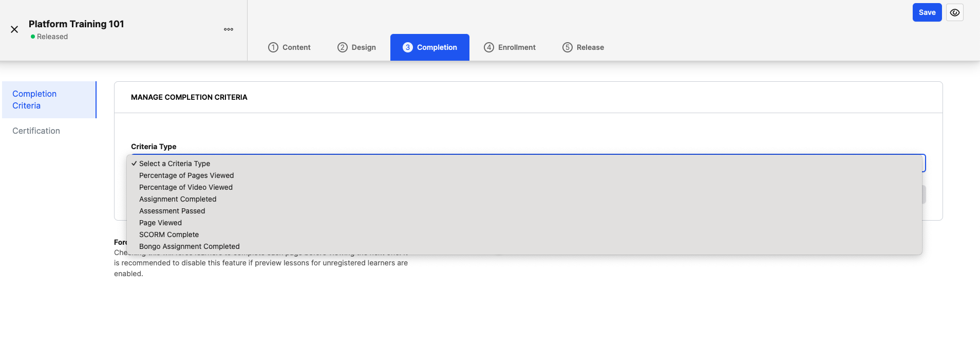Click the eye preview icon
The image size is (980, 342).
click(955, 12)
